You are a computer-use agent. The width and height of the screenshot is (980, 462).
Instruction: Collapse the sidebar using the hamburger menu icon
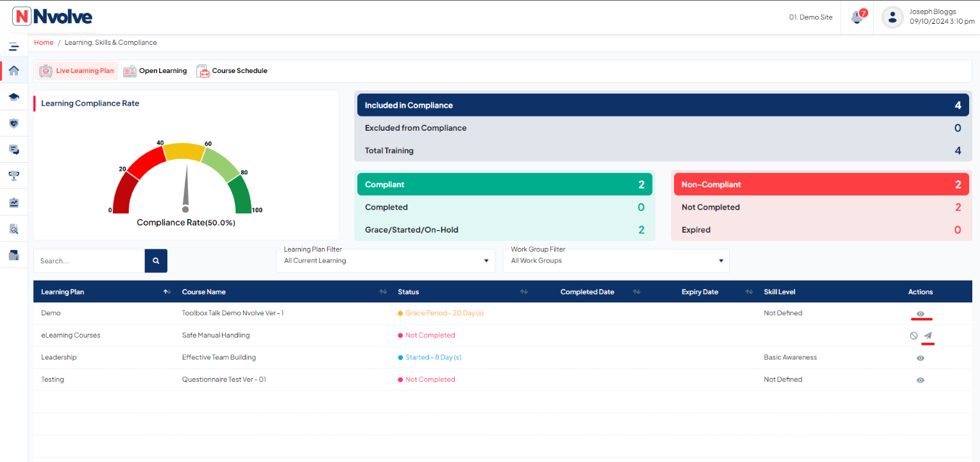[13, 47]
